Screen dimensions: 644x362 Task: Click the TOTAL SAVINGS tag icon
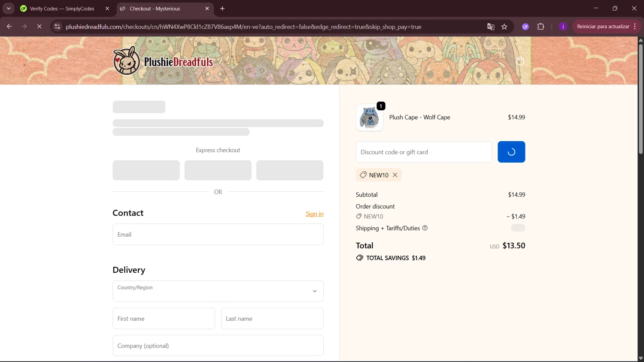[x=359, y=258]
